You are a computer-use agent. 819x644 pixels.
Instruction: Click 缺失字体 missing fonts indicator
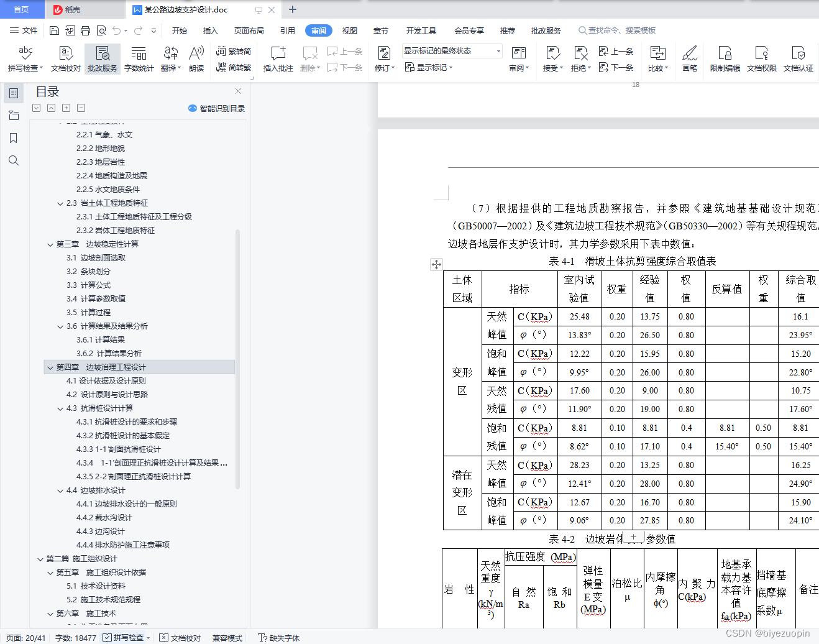pyautogui.click(x=279, y=638)
